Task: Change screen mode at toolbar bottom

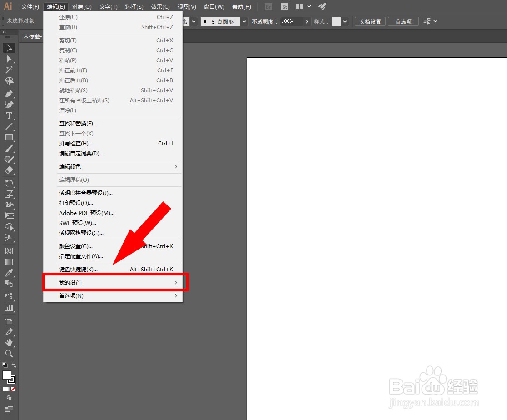Action: [x=9, y=409]
